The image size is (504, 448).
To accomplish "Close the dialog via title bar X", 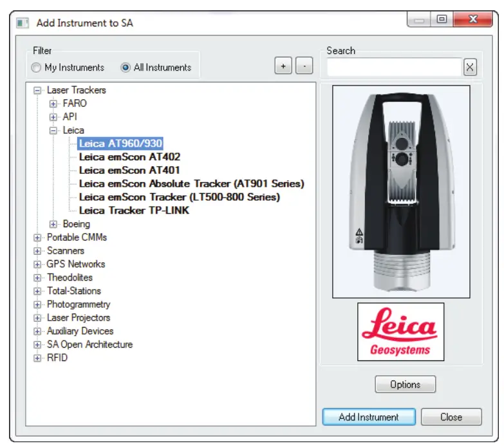I will tap(473, 19).
